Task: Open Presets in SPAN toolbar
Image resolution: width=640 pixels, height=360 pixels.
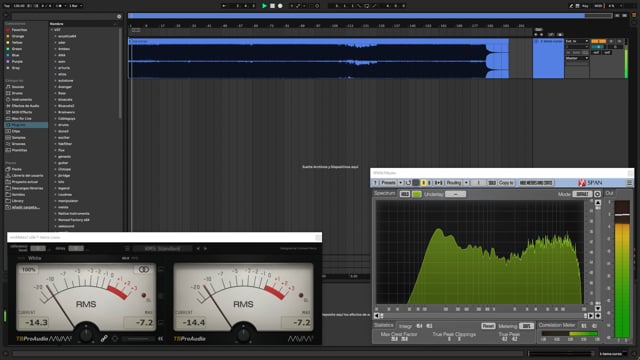Action: pos(388,183)
